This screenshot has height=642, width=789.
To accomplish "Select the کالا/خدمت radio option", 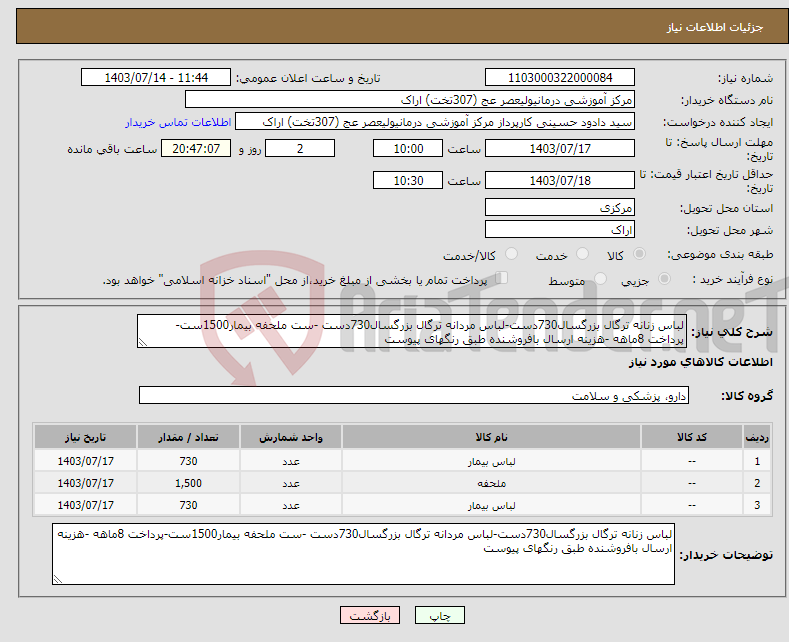I will point(511,254).
